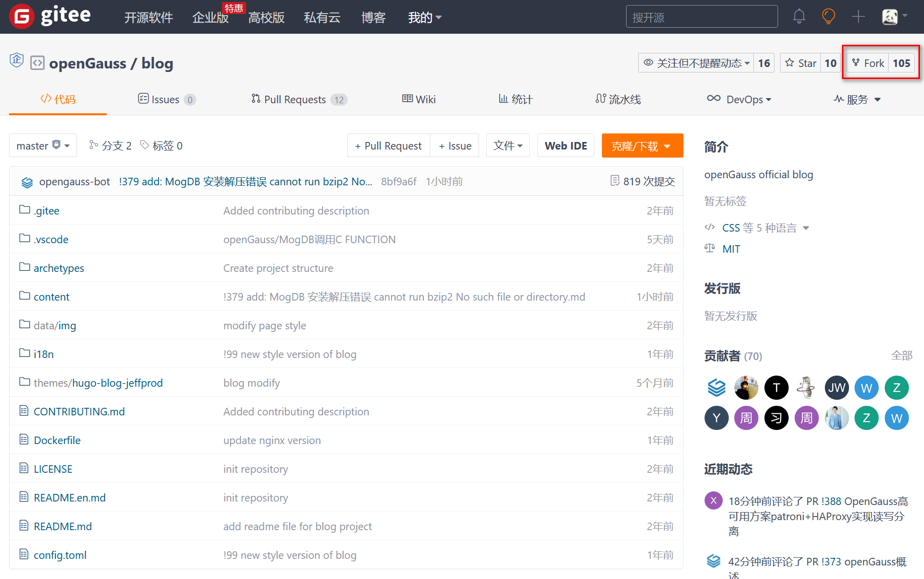Open the 关注但不提醒动态 watch dropdown

click(696, 63)
